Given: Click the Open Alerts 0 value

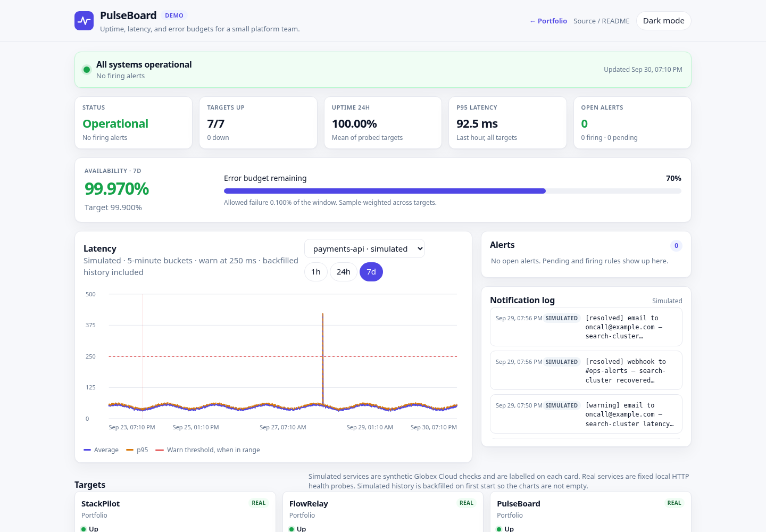Looking at the screenshot, I should click(x=585, y=124).
